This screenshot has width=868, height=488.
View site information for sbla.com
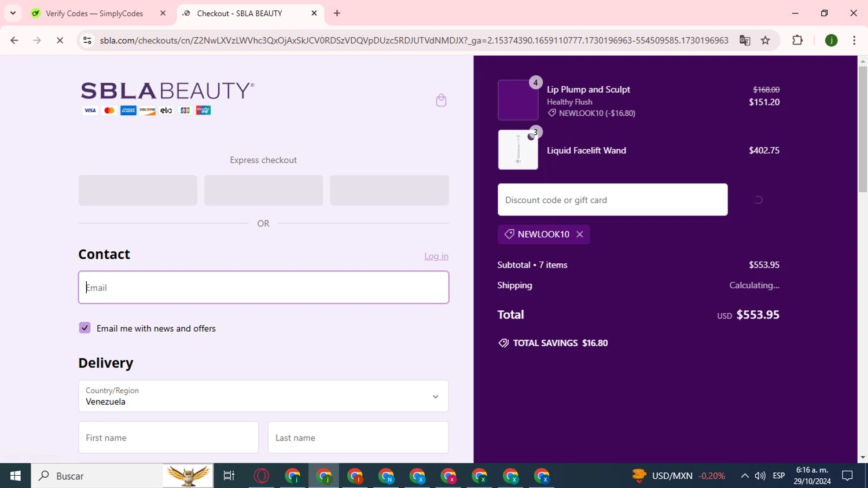coord(87,40)
